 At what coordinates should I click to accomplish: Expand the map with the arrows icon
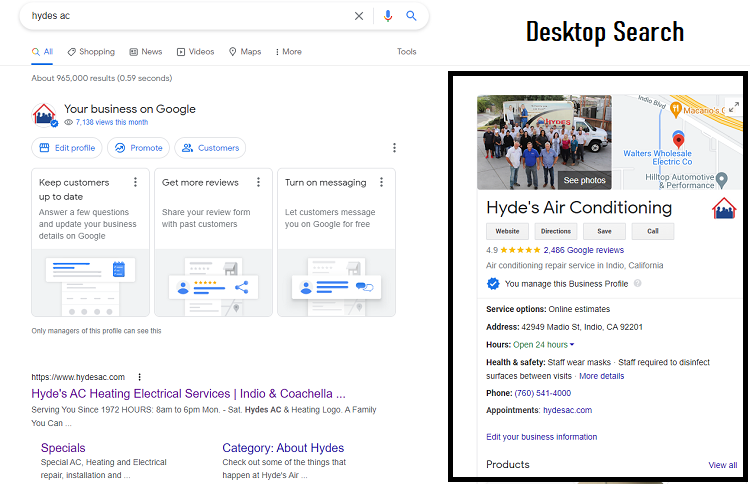[x=734, y=107]
